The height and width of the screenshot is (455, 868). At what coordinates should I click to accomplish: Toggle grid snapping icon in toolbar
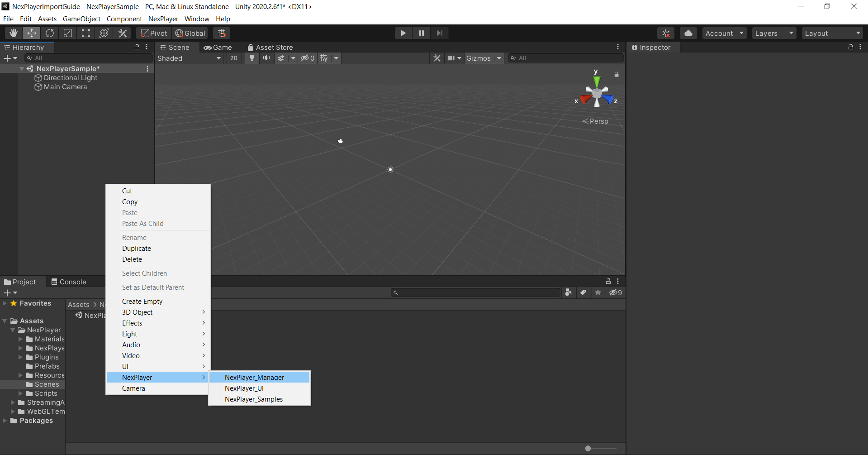[222, 33]
